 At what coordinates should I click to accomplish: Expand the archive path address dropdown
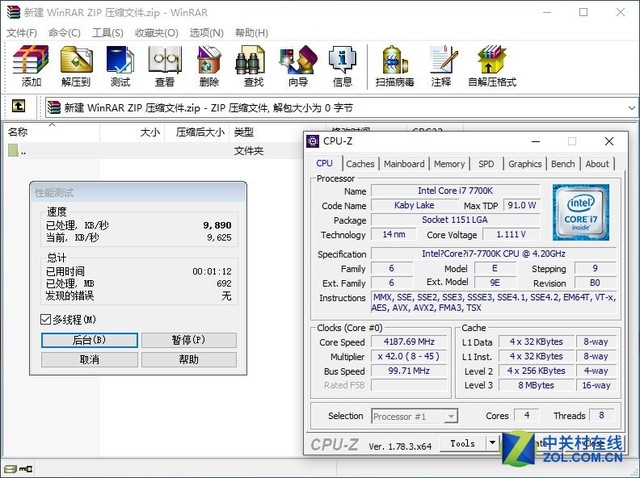(x=631, y=108)
